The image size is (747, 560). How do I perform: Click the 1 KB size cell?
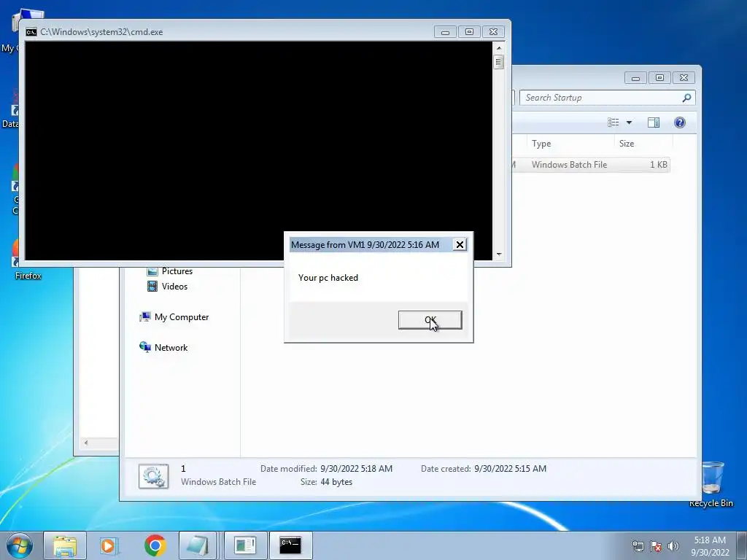[659, 164]
